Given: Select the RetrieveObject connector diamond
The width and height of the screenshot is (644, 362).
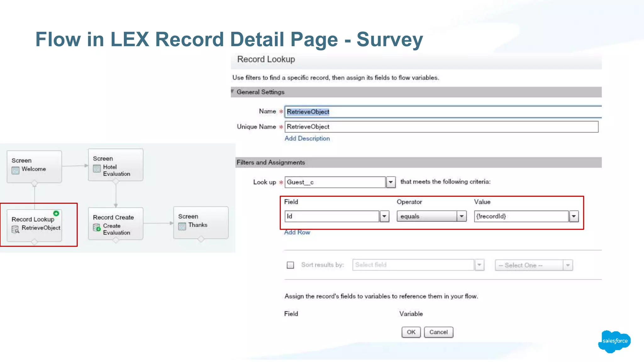Looking at the screenshot, I should [34, 242].
